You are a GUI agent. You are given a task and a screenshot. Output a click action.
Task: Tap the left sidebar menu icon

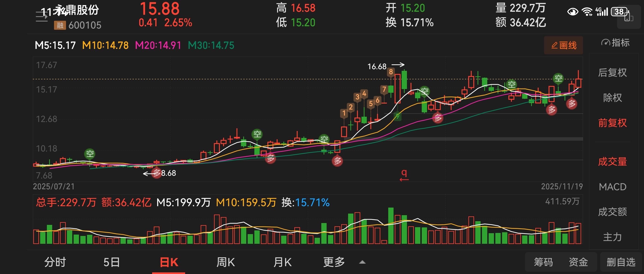42,16
